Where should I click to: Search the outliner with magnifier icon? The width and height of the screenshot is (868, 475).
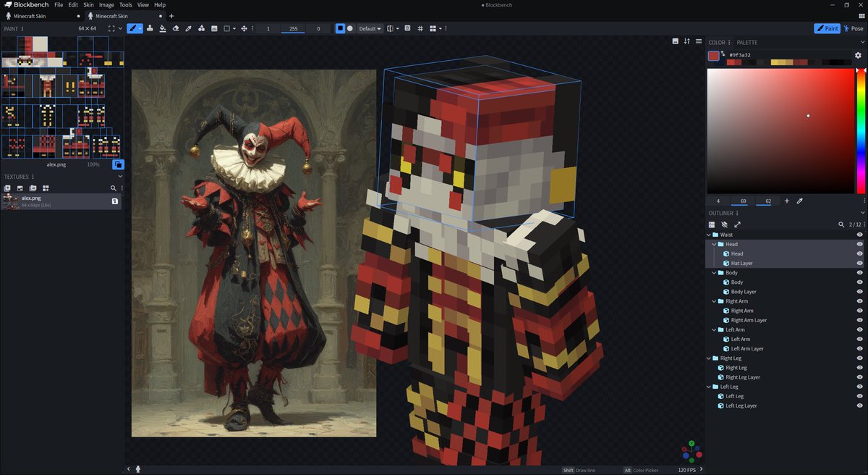(x=841, y=224)
